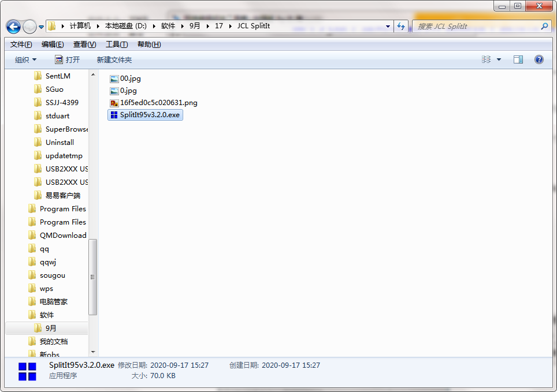Open the 组织 dropdown
Image resolution: width=557 pixels, height=392 pixels.
(25, 59)
